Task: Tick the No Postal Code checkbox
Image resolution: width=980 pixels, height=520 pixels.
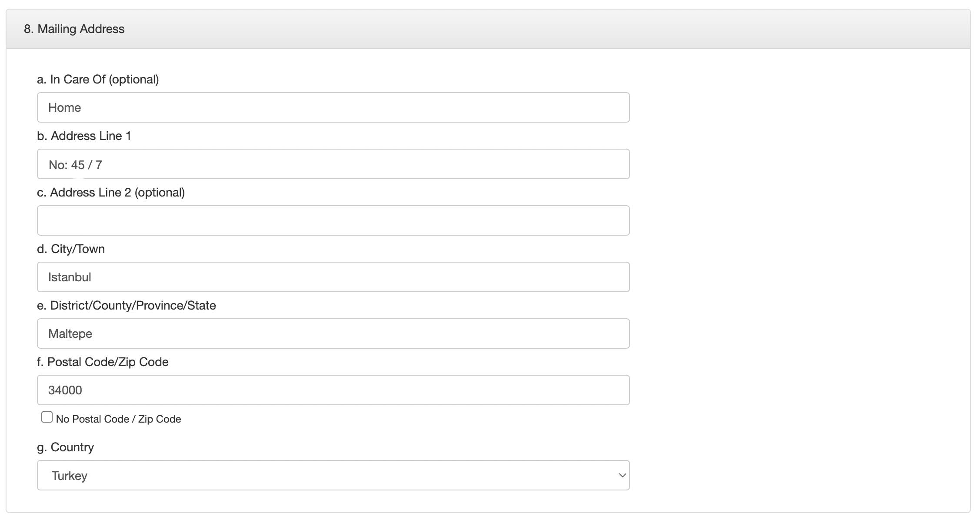Action: click(x=47, y=417)
